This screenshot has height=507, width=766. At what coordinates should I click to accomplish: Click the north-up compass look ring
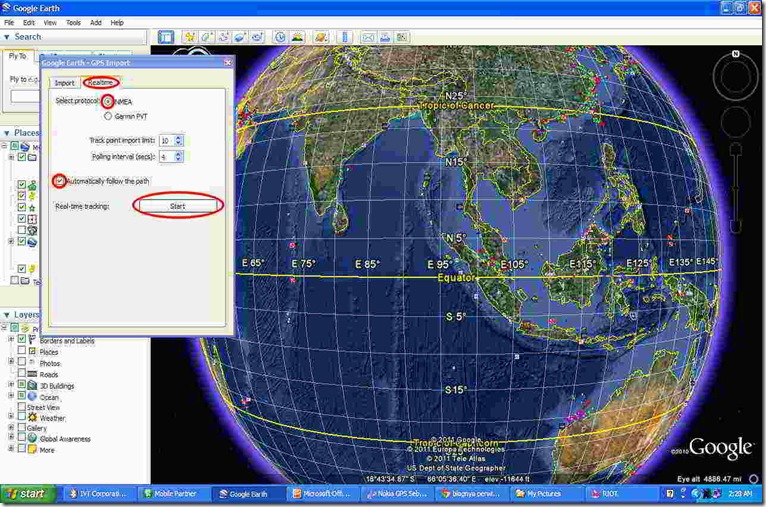coord(735,76)
